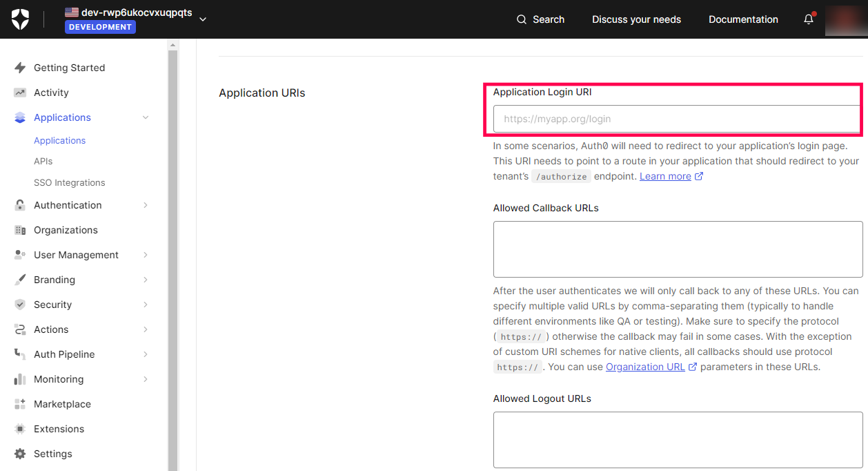
Task: Open the Documentation link in header
Action: 743,19
